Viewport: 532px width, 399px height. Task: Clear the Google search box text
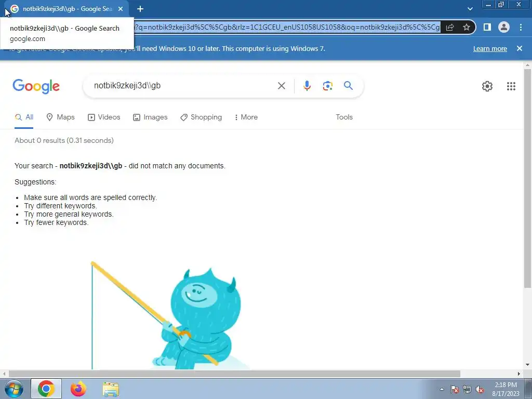click(281, 86)
